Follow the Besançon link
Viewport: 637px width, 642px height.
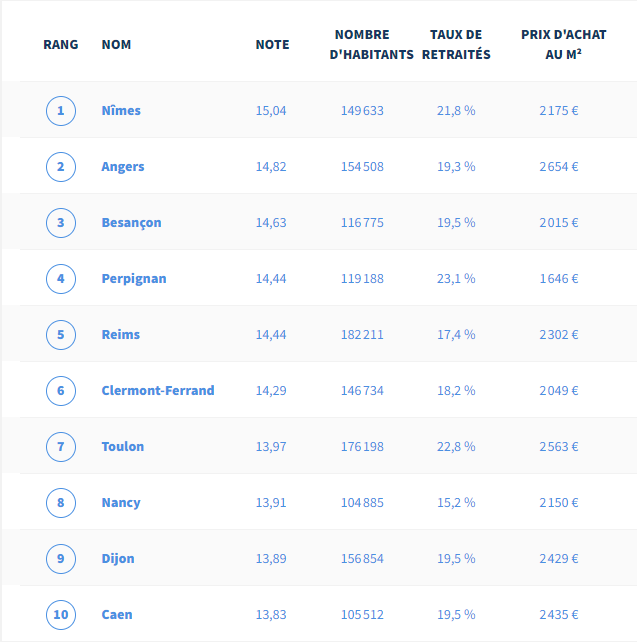(x=131, y=223)
